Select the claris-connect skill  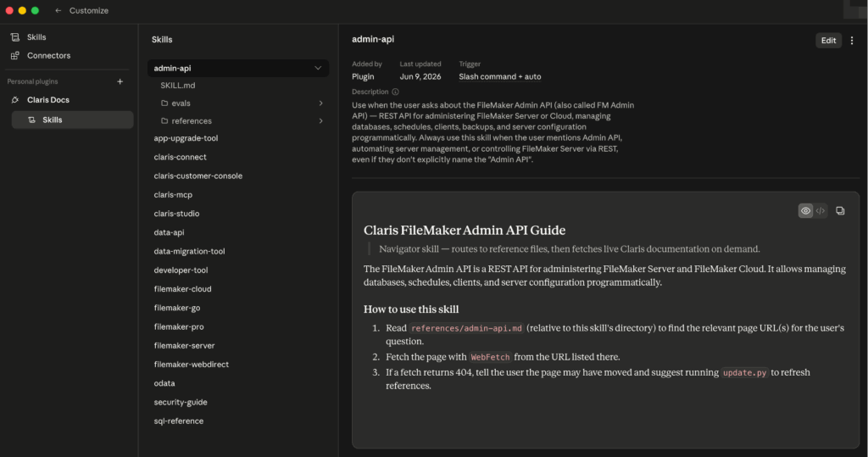180,157
